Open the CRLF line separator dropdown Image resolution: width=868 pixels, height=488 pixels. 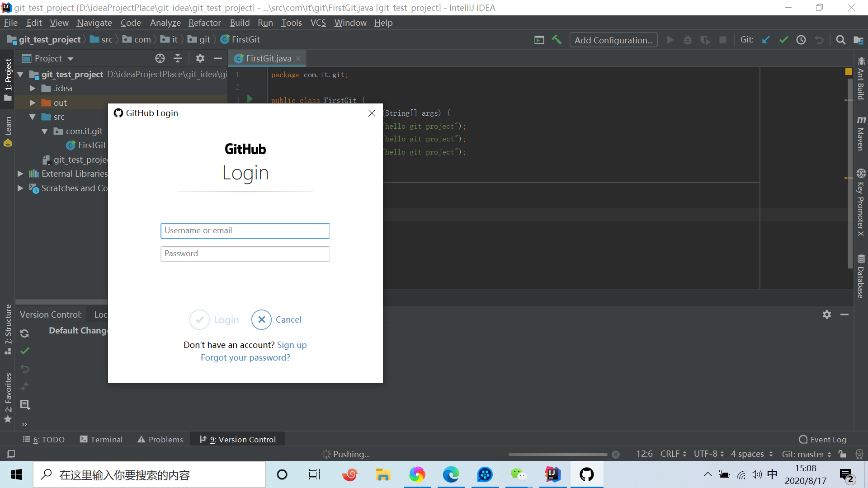[x=673, y=454]
